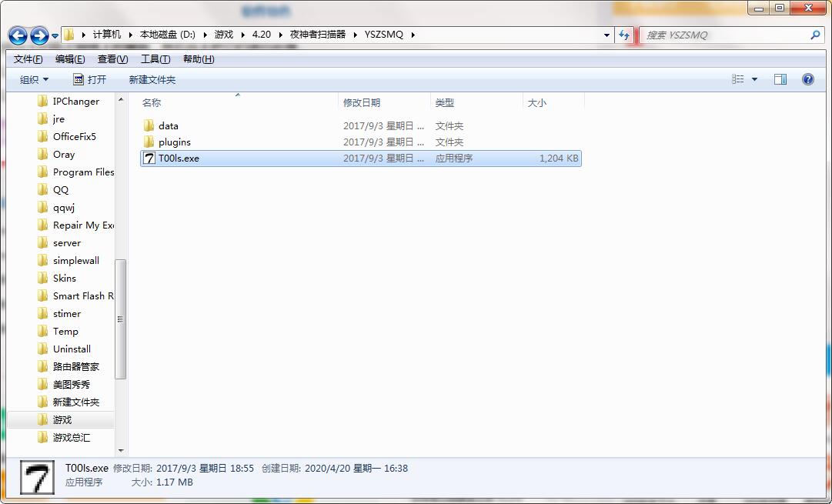Click the 2020/4/20 星期一 16:38 creation date
832x504 pixels.
(x=355, y=469)
